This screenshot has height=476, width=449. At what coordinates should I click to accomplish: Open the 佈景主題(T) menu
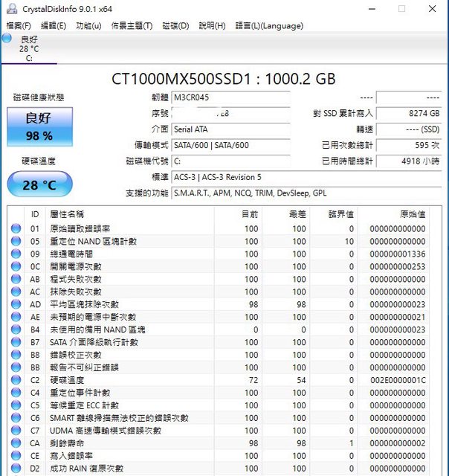(x=132, y=25)
